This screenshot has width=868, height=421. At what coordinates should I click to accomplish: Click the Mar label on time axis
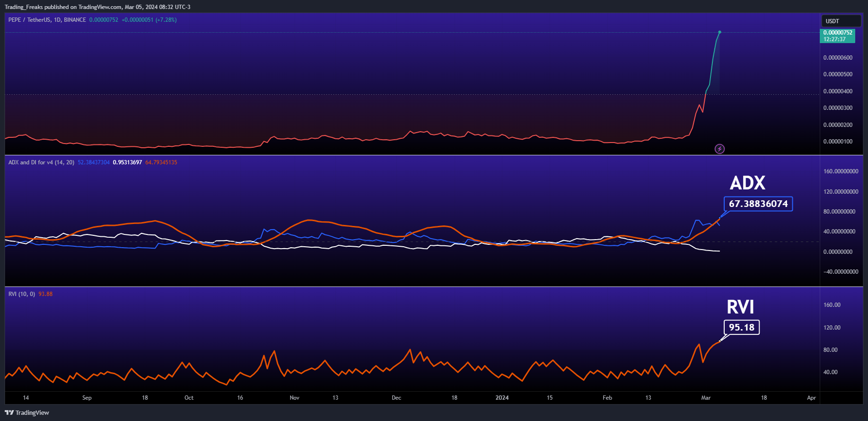(x=706, y=398)
